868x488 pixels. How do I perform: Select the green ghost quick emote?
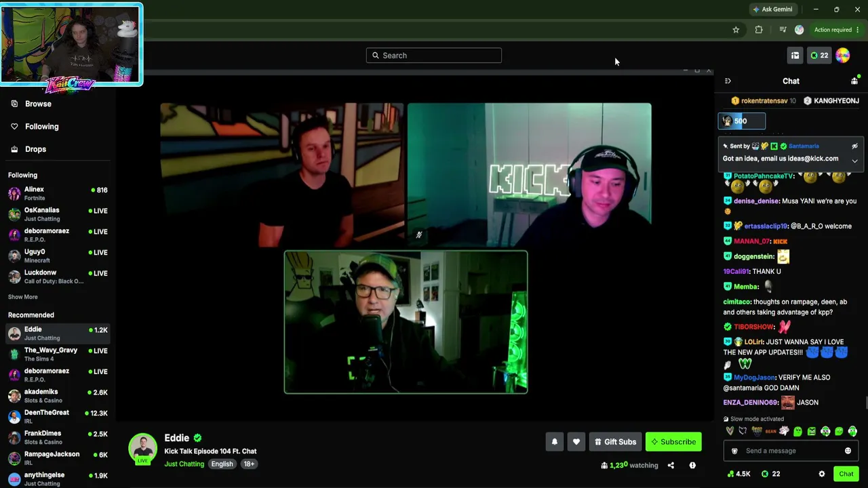(x=797, y=431)
